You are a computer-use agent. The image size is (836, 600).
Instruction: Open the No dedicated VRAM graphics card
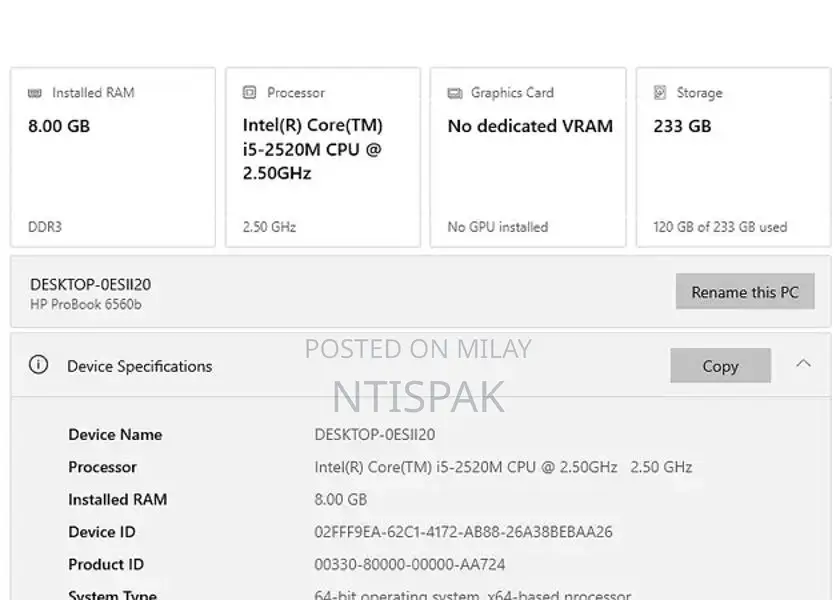[529, 157]
